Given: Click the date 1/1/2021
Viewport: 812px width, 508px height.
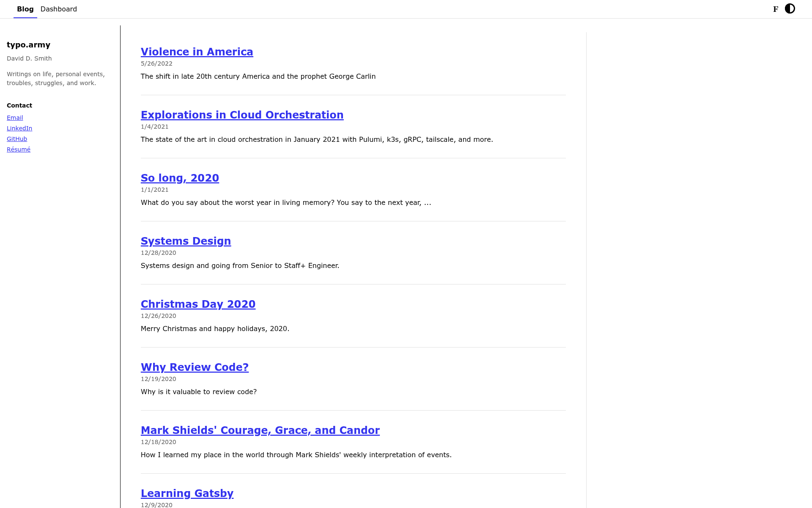Looking at the screenshot, I should click(x=155, y=190).
